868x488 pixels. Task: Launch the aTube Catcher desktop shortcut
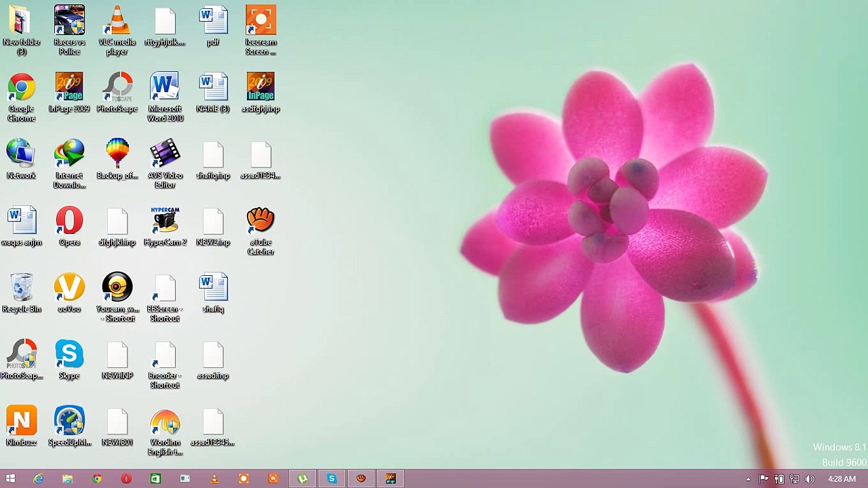pyautogui.click(x=260, y=231)
